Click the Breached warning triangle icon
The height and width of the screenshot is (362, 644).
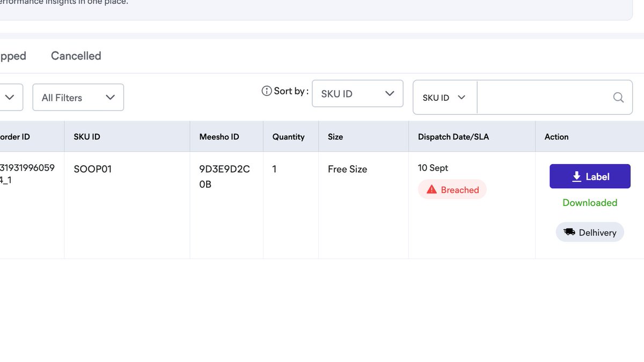point(432,190)
